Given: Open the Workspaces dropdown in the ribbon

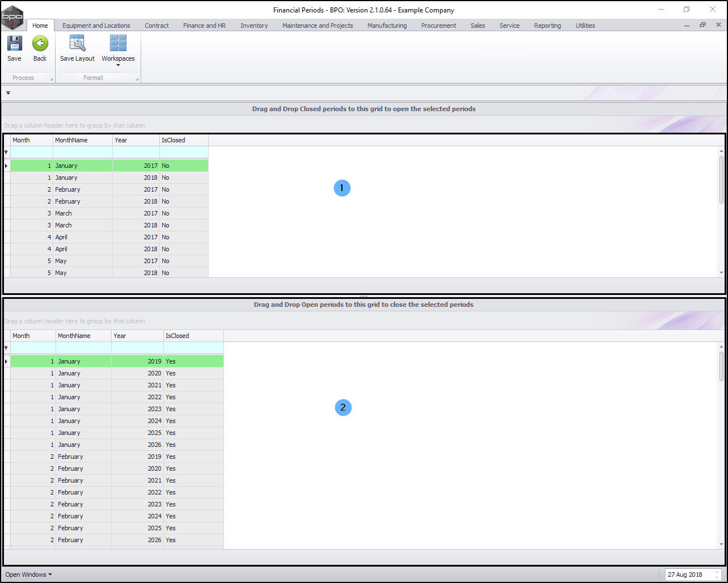Looking at the screenshot, I should (118, 50).
